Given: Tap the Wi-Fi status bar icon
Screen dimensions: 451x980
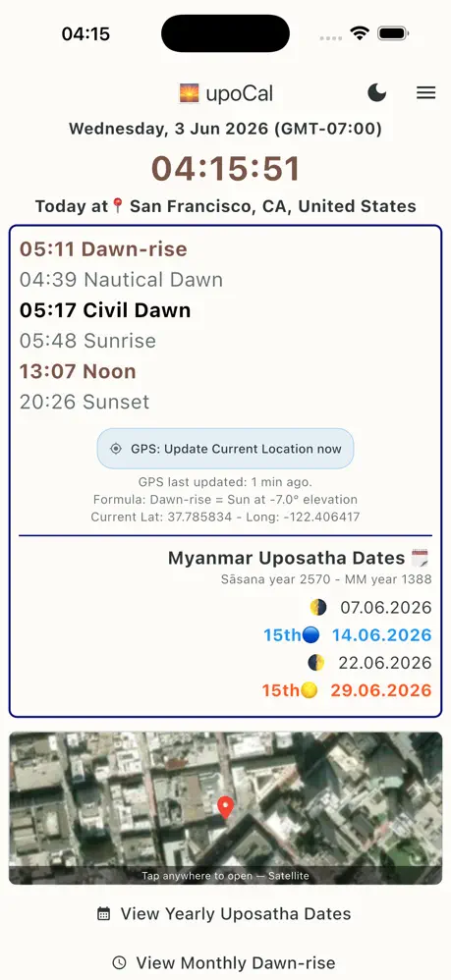Looking at the screenshot, I should coord(360,33).
